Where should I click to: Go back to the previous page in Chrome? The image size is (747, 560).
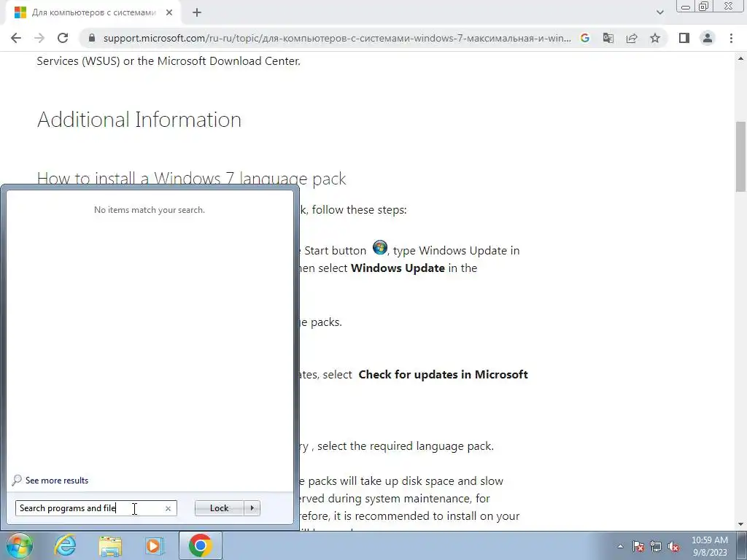(x=16, y=38)
